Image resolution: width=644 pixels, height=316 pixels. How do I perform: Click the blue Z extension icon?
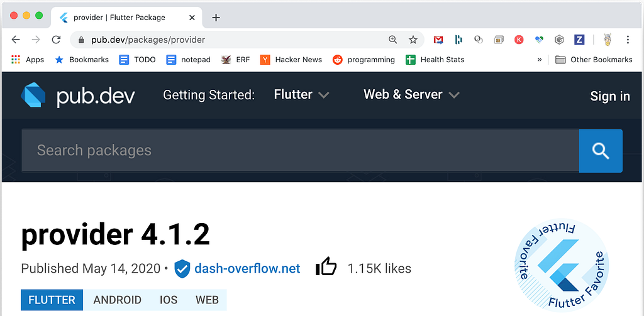pos(579,40)
